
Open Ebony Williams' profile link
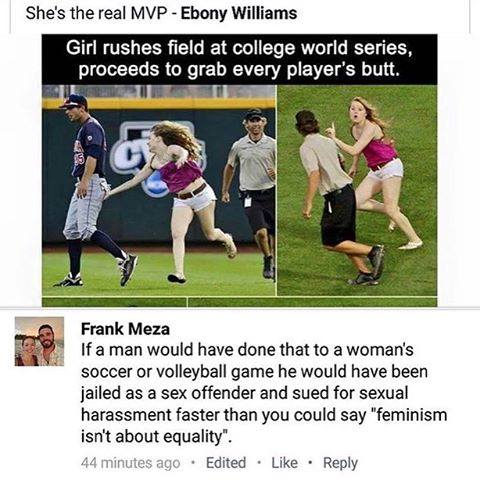[x=239, y=13]
